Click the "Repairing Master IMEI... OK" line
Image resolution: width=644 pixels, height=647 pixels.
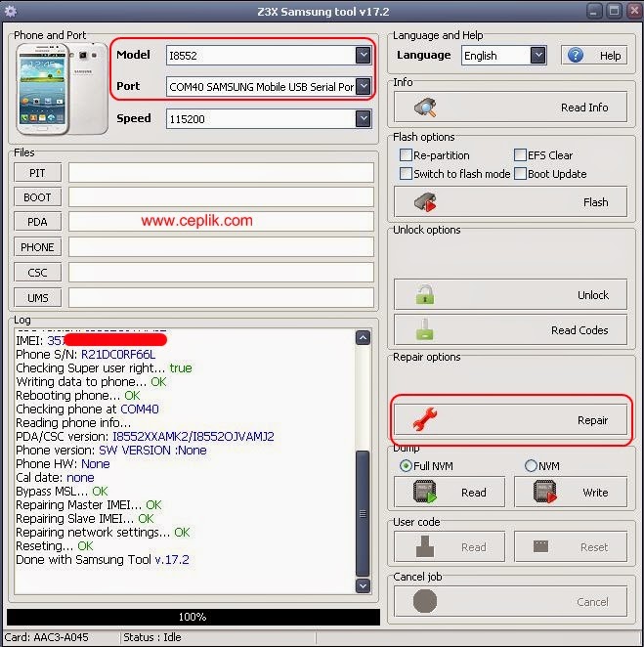click(89, 504)
